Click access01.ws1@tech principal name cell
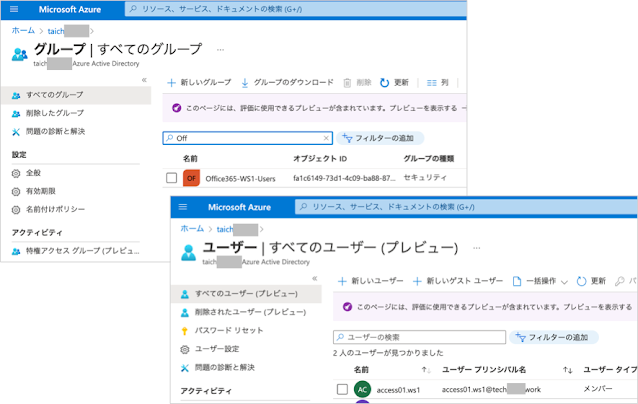This screenshot has height=404, width=638. pos(492,389)
